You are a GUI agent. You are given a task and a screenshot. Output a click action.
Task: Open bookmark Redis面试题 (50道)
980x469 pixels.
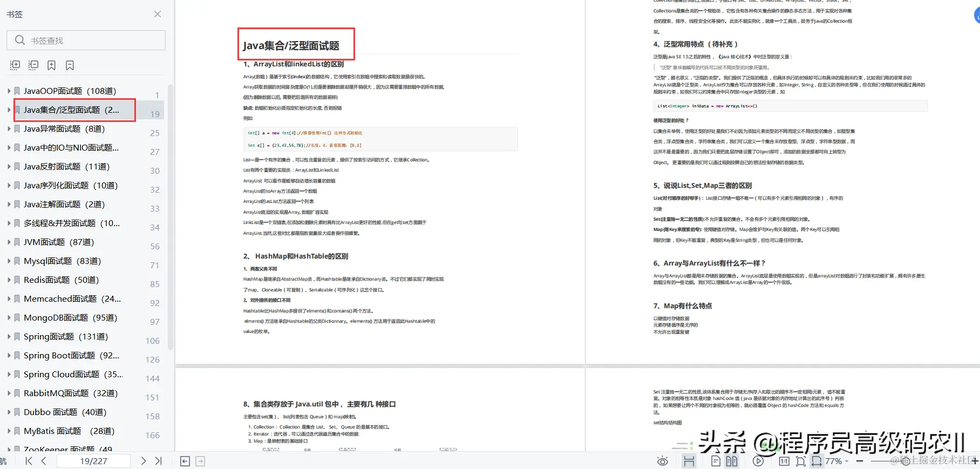click(x=61, y=280)
